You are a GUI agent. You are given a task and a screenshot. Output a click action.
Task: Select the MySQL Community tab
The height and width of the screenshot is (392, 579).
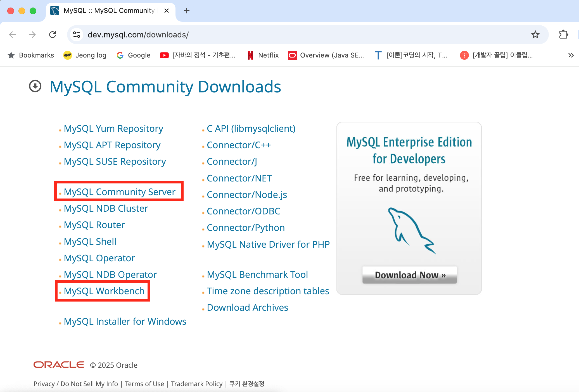[x=109, y=11]
